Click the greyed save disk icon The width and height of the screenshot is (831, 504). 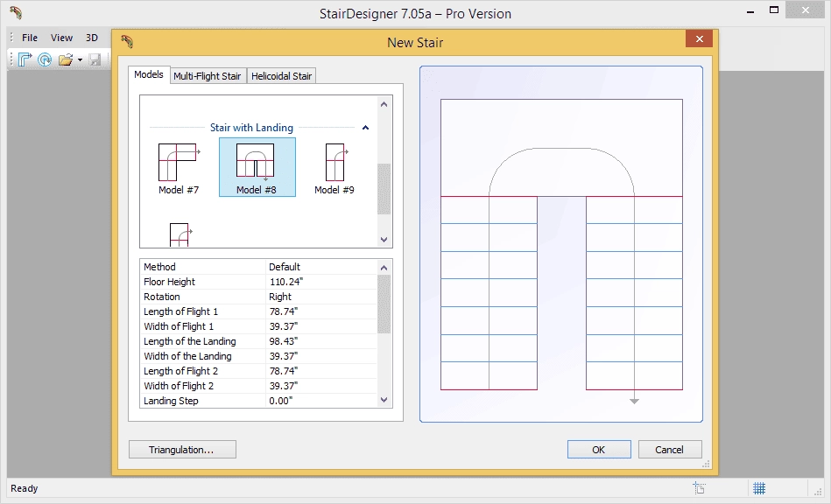point(95,59)
